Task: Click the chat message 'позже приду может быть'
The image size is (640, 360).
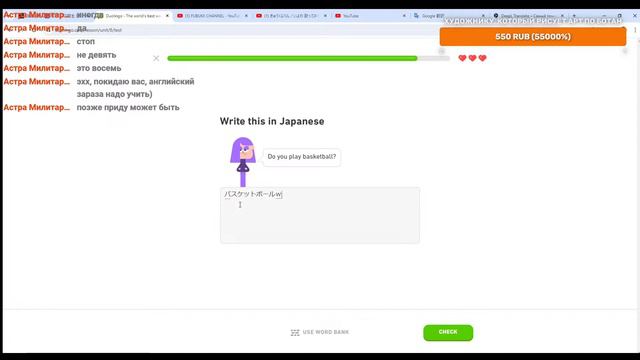Action: click(128, 107)
